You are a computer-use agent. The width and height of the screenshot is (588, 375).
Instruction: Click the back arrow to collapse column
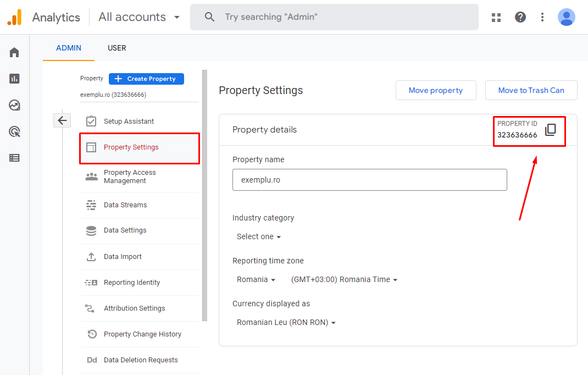pyautogui.click(x=62, y=120)
